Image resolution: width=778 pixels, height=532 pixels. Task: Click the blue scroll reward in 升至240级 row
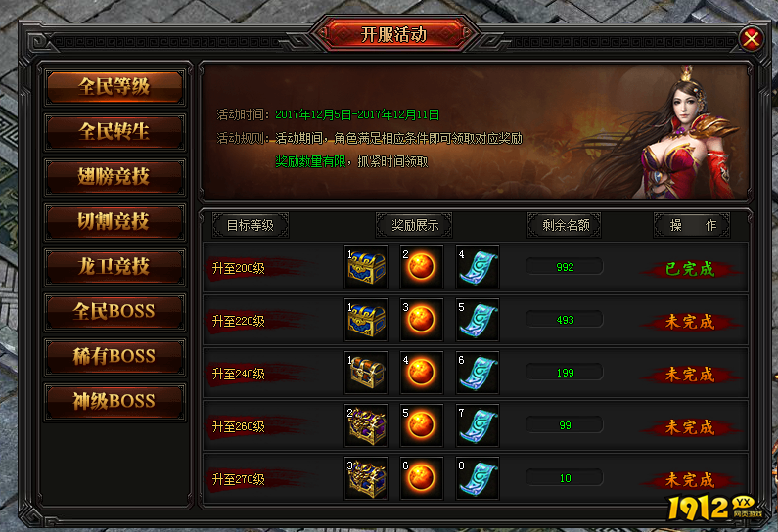pos(478,373)
